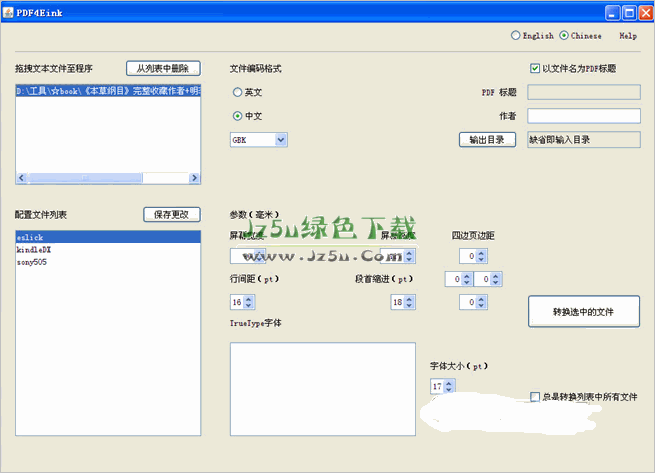655x473 pixels.
Task: Toggle 以文件名为PDF标题 checkbox
Action: point(535,68)
